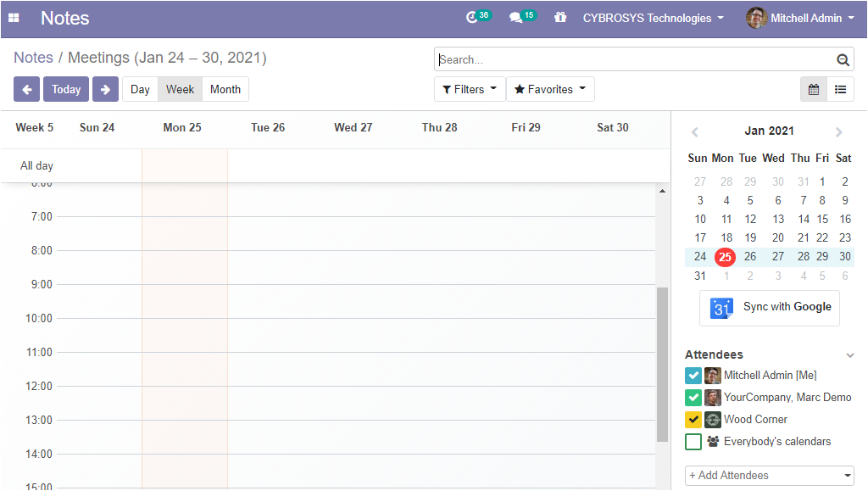Click Marc Demo attendee avatar
This screenshot has width=868, height=491.
click(x=712, y=398)
